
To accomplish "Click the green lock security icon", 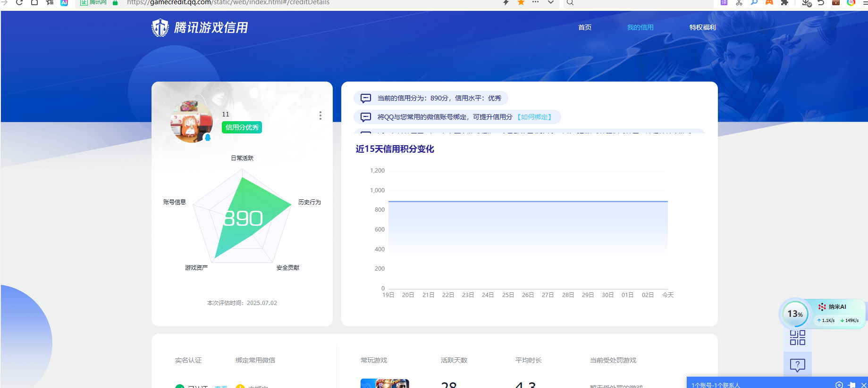I will tap(115, 2).
